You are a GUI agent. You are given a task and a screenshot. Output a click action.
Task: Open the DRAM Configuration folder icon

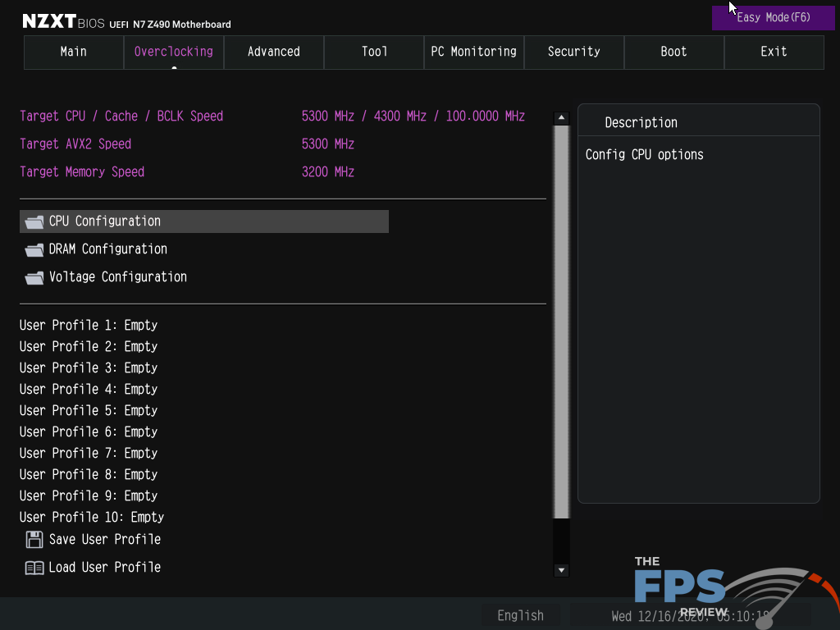coord(34,249)
